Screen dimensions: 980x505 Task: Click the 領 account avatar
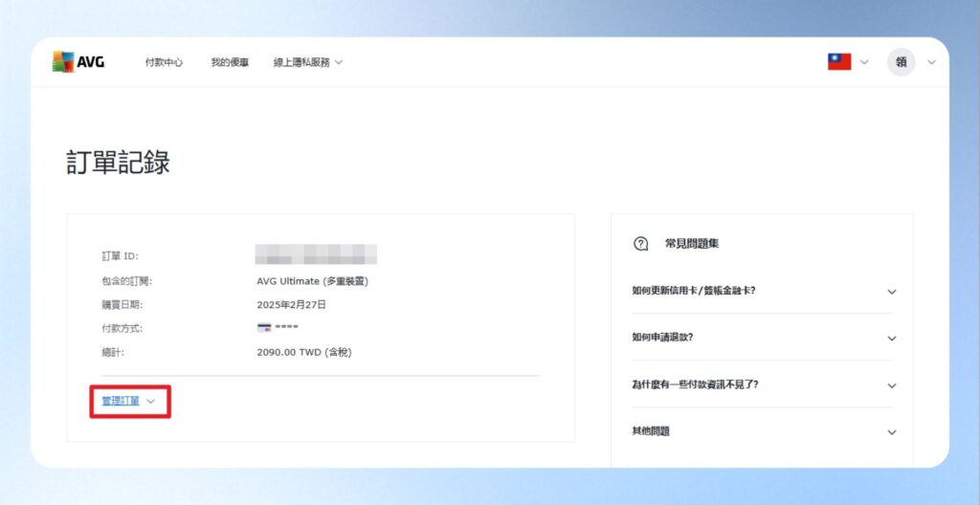(x=901, y=62)
